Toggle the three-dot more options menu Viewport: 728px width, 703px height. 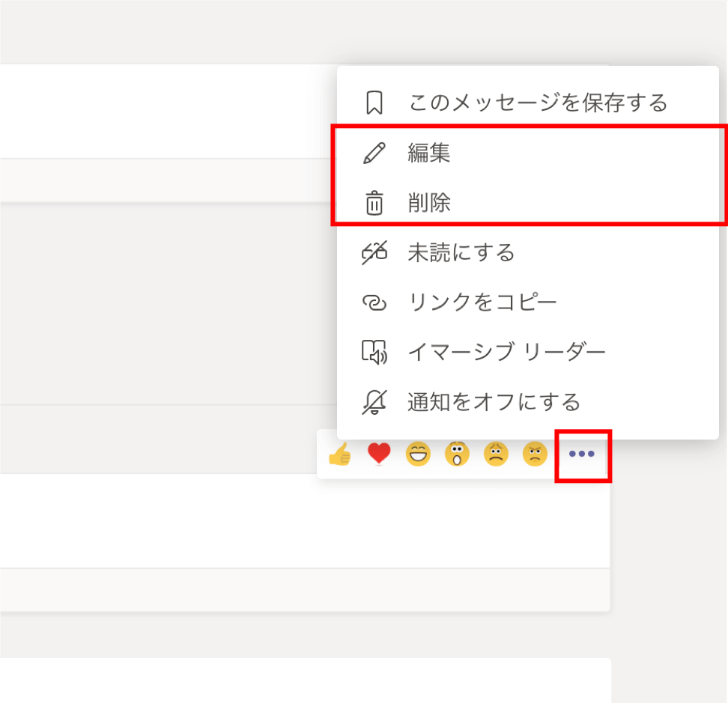[x=582, y=454]
